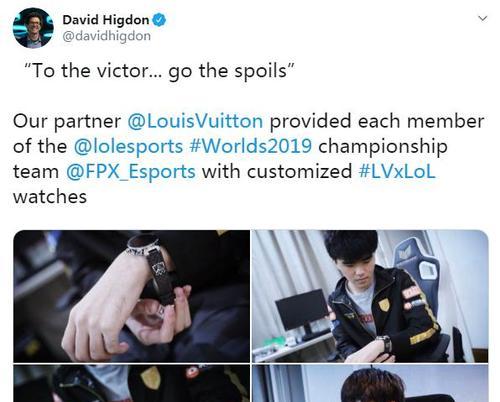The height and width of the screenshot is (402, 500).
Task: Browse the #LVxLoL hashtag
Action: point(397,171)
